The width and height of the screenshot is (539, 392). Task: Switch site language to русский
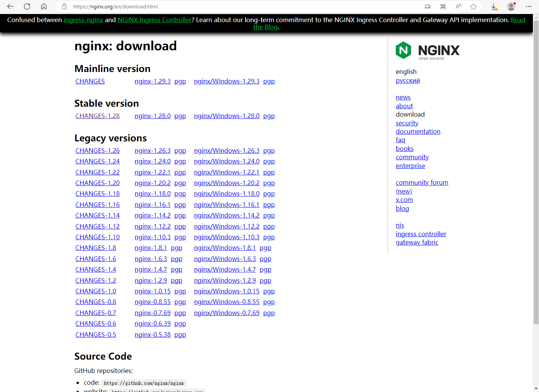tap(408, 80)
